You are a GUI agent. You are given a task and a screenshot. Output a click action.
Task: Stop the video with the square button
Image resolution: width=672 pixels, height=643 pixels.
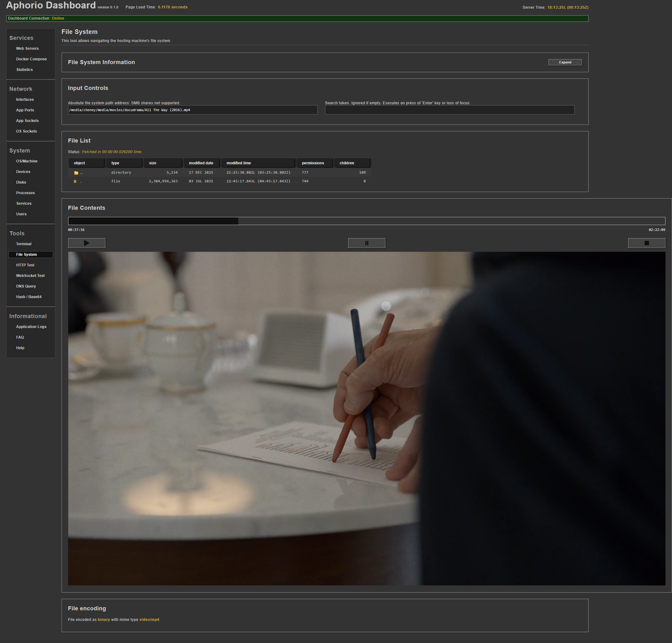(x=646, y=243)
